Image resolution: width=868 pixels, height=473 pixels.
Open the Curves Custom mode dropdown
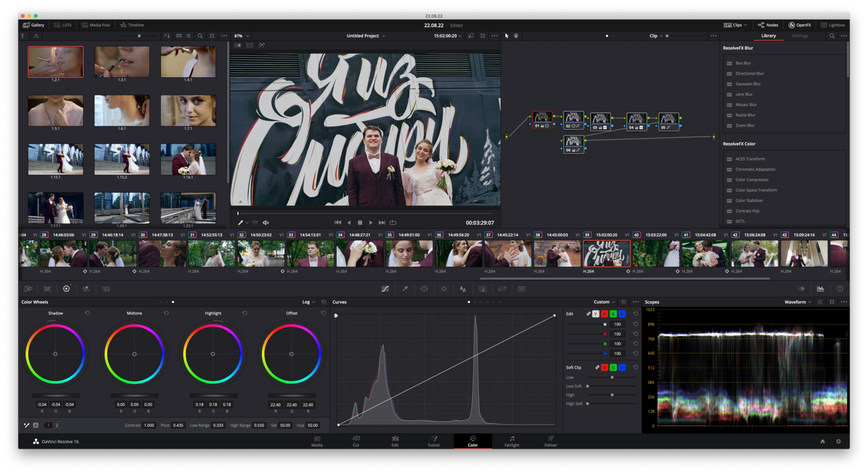tap(604, 302)
